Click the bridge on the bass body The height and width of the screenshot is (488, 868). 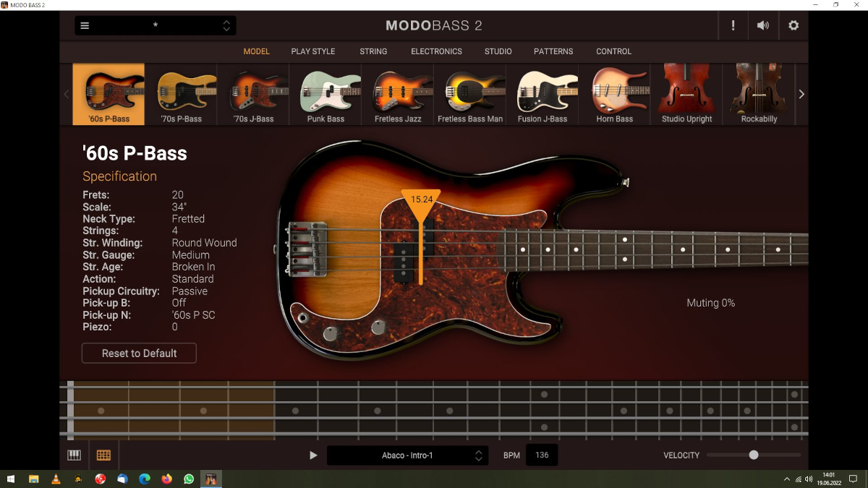coord(307,249)
